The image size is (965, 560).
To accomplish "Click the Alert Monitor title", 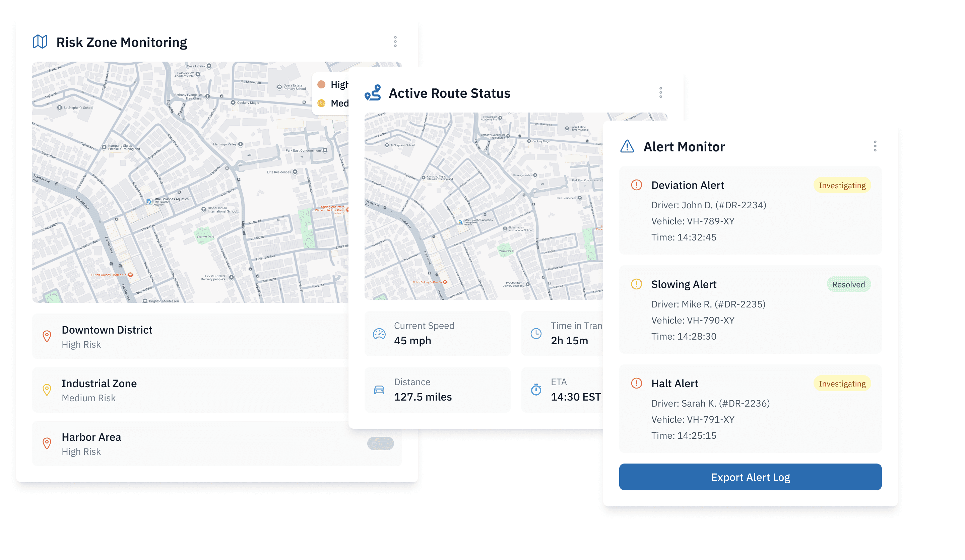I will pyautogui.click(x=684, y=147).
